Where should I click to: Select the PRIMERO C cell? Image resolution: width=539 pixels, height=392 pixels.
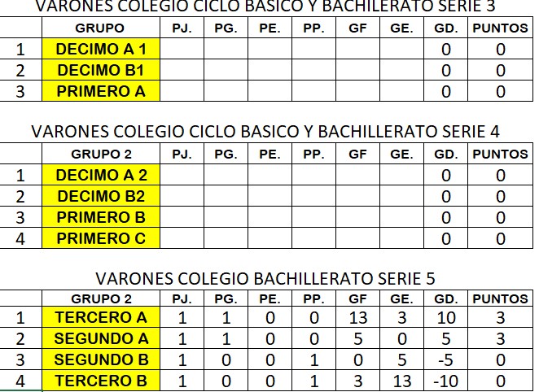[x=101, y=238]
